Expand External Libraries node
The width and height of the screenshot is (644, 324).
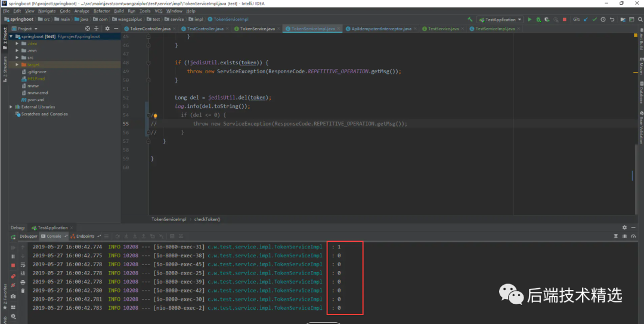tap(11, 107)
